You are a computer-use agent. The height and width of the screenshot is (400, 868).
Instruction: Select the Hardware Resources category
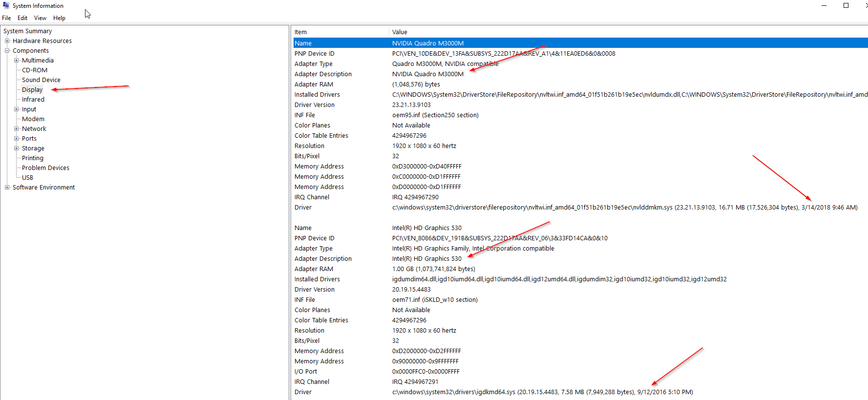point(42,41)
